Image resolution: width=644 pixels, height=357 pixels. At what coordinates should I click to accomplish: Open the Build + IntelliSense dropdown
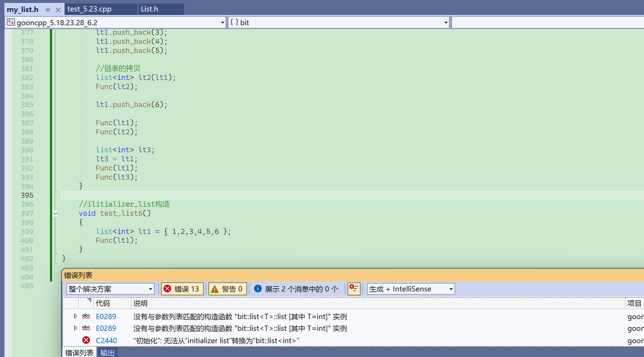[x=451, y=289]
